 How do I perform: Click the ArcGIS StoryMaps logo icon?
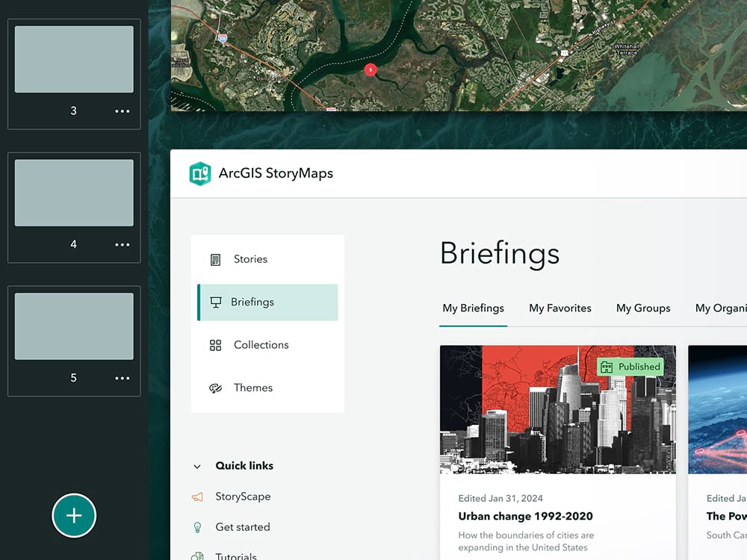200,173
